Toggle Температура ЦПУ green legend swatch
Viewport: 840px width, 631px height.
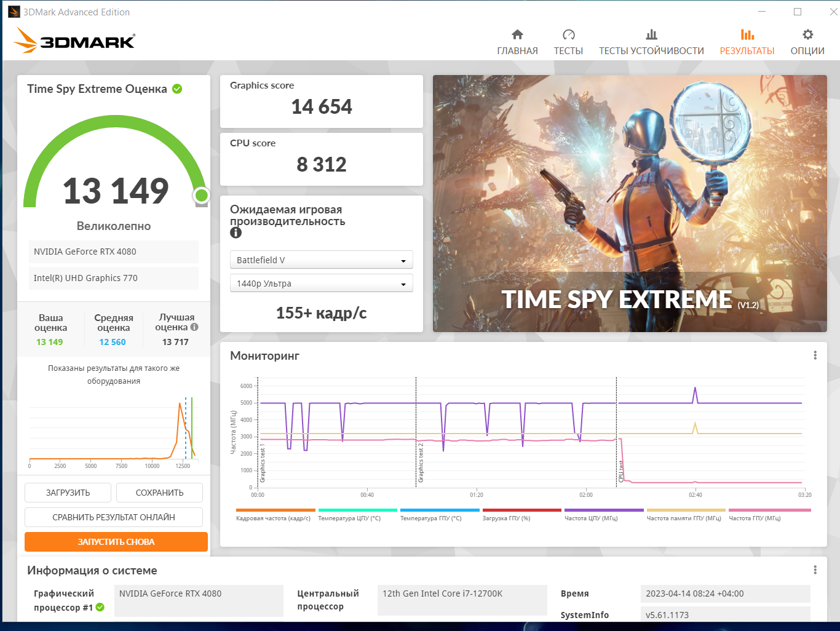pyautogui.click(x=357, y=510)
